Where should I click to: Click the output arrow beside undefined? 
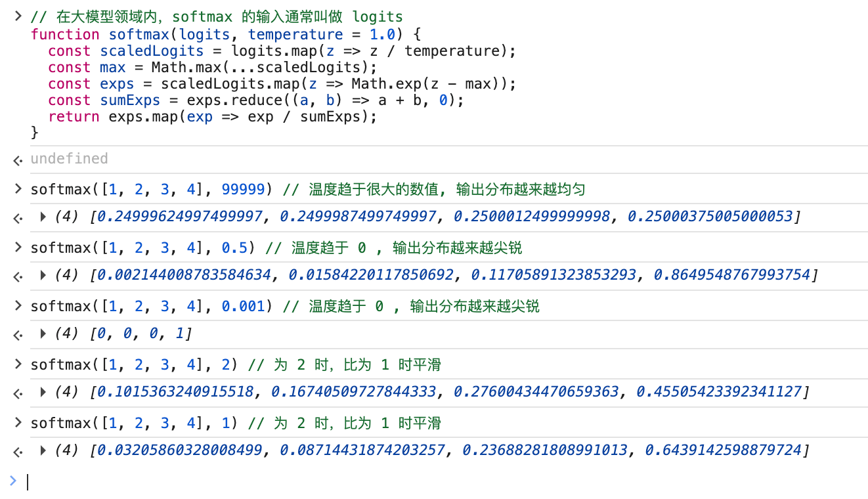[17, 160]
